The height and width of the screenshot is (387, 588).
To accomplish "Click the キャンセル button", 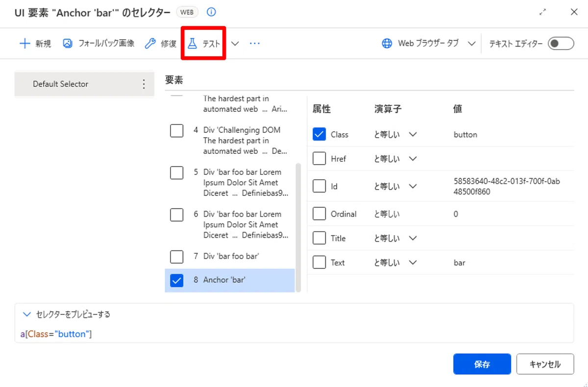I will tap(545, 364).
